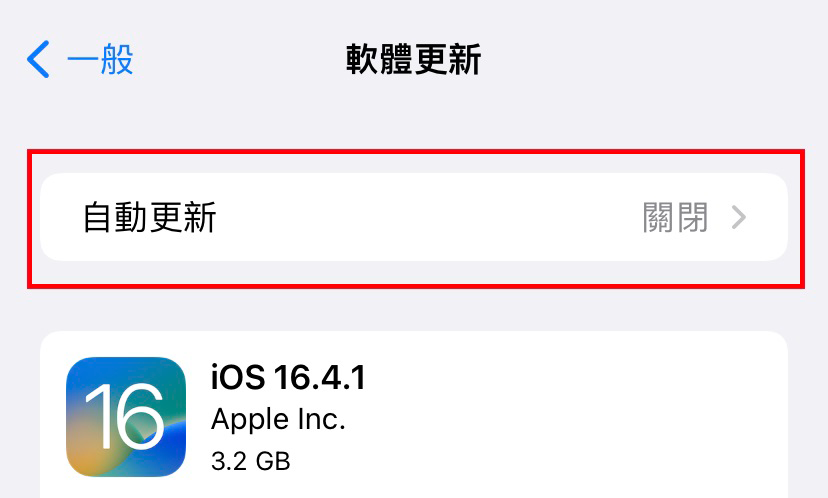Return to the previous screen using the back arrow
The image size is (828, 498).
point(38,60)
